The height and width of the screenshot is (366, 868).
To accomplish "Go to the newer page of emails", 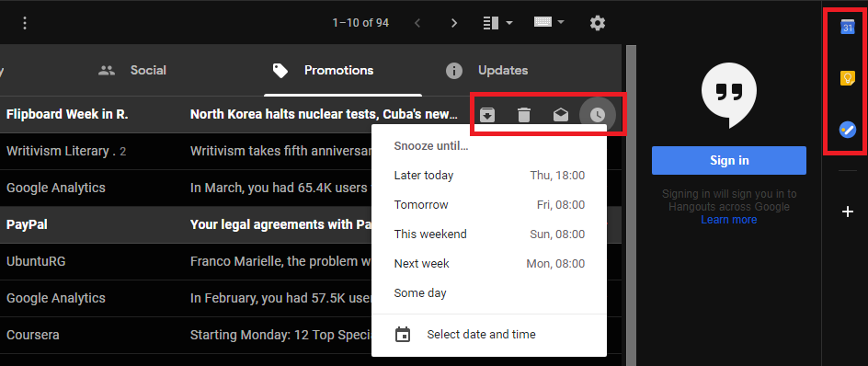I will click(418, 23).
